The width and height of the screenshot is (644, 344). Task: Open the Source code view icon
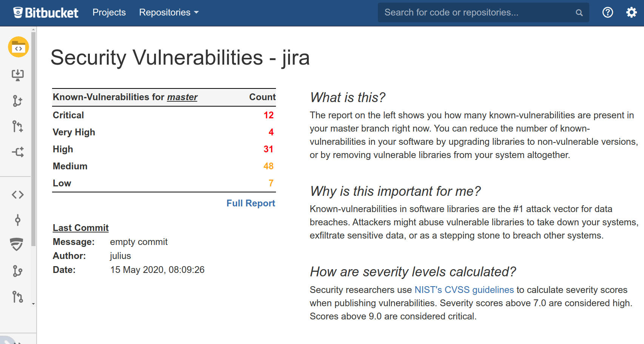tap(18, 195)
